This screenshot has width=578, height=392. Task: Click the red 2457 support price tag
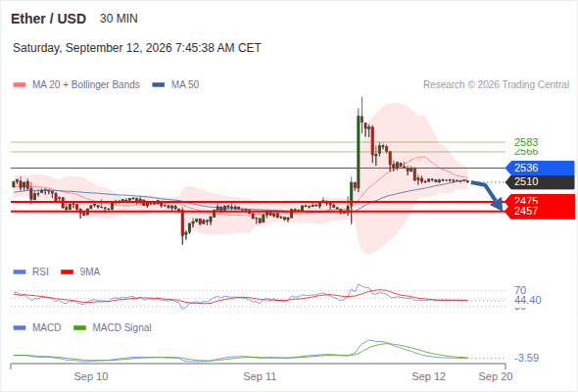pos(541,212)
